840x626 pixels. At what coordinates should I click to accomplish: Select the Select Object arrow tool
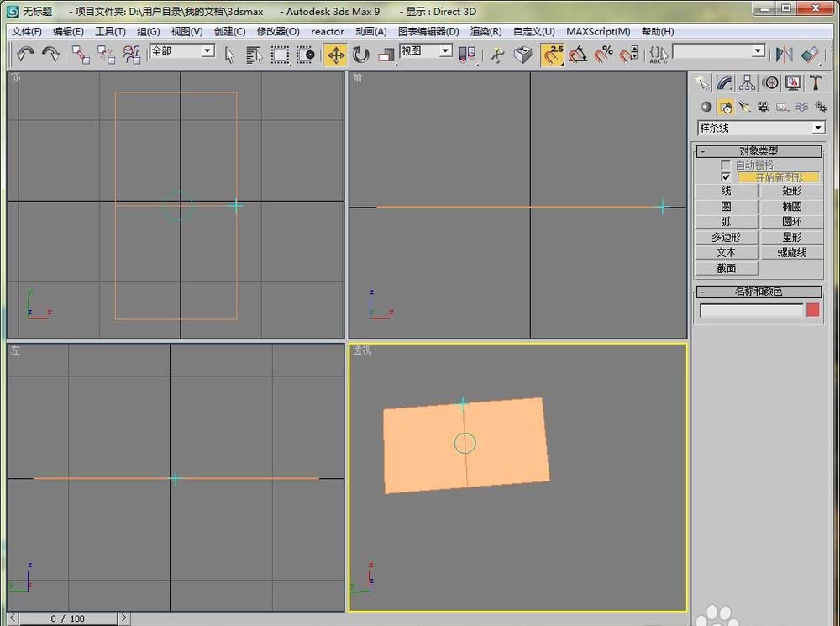(230, 55)
